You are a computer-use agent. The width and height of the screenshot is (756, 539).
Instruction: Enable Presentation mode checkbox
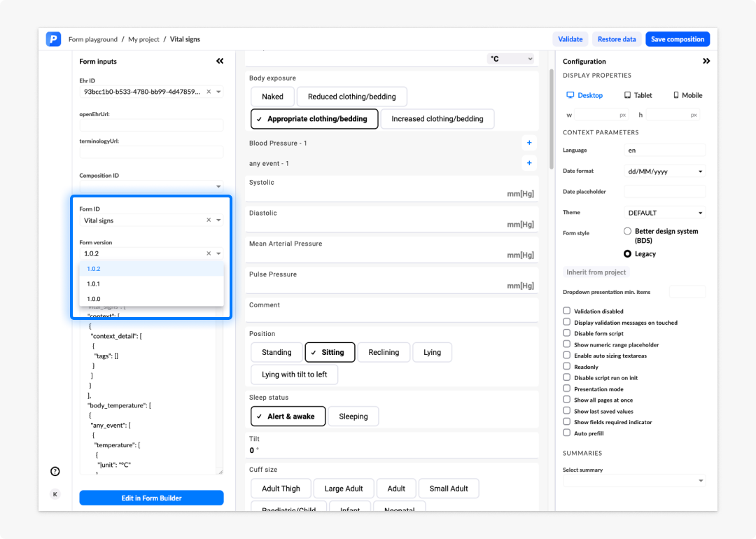click(566, 388)
